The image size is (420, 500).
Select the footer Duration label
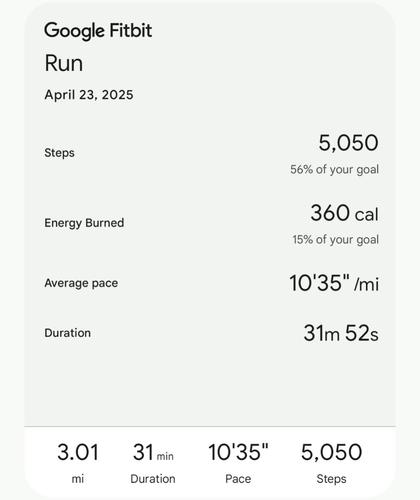point(153,479)
